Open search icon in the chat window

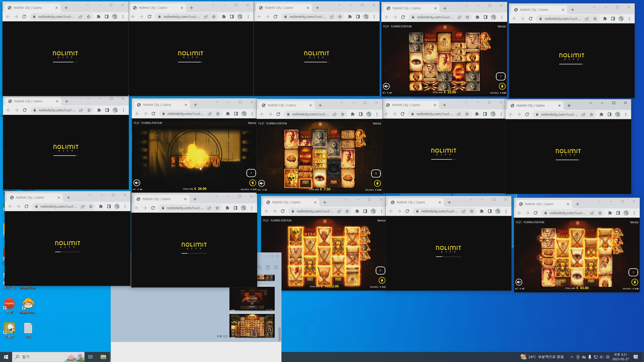[x=260, y=267]
